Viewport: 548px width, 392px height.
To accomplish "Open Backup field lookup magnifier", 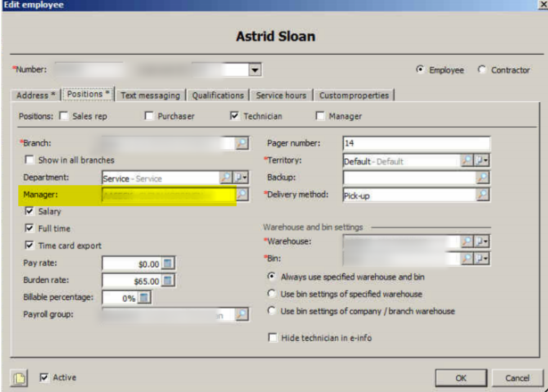I will pos(483,178).
